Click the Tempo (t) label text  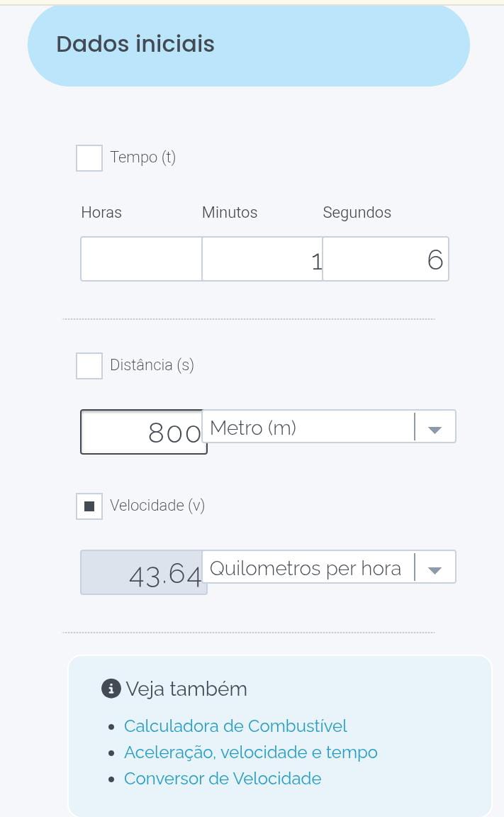tap(142, 157)
